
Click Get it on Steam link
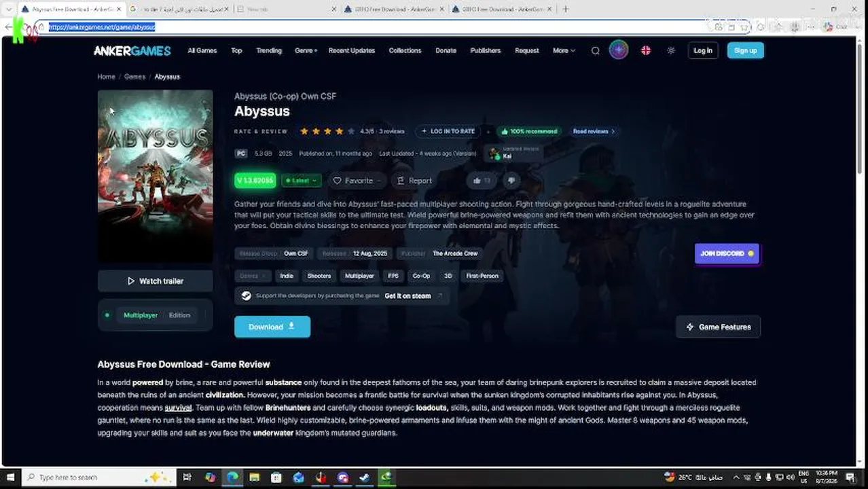click(x=408, y=296)
